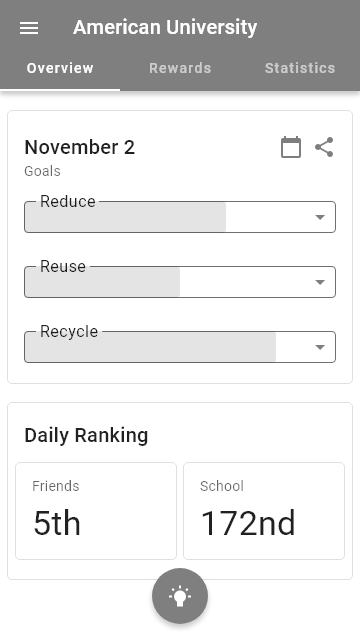360x640 pixels.
Task: Click the American University title
Action: (x=165, y=28)
